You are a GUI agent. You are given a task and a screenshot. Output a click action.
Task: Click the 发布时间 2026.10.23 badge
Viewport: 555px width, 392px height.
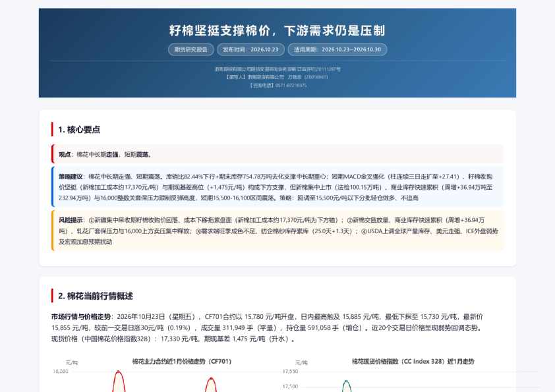250,49
